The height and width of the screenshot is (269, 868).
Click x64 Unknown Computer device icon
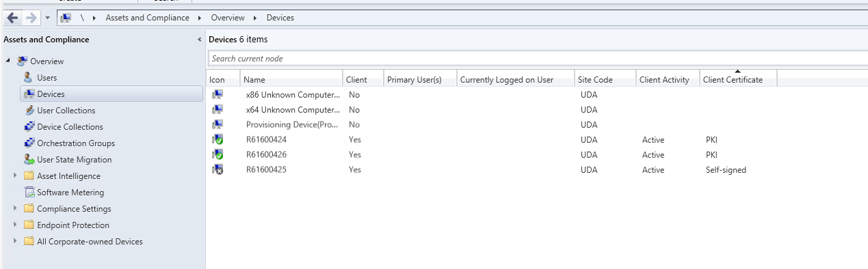(x=218, y=110)
